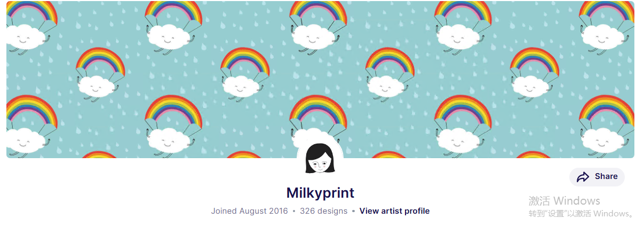Select the Milkyprint shop name heading
The height and width of the screenshot is (226, 644).
click(x=320, y=193)
